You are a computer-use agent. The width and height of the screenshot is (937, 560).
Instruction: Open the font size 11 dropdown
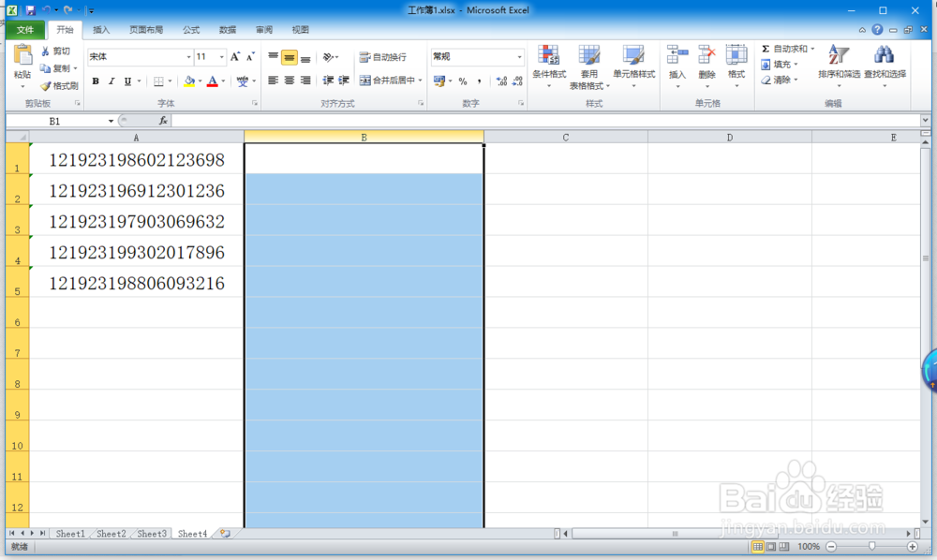point(221,57)
